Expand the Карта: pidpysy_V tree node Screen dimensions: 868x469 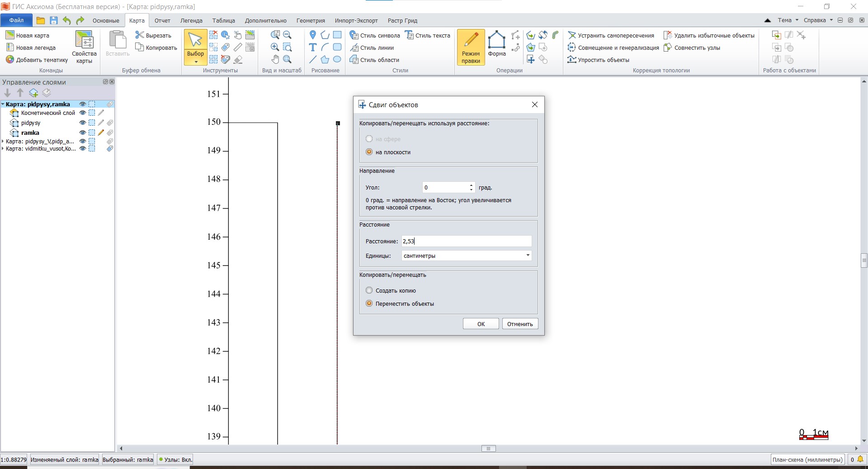coord(3,141)
